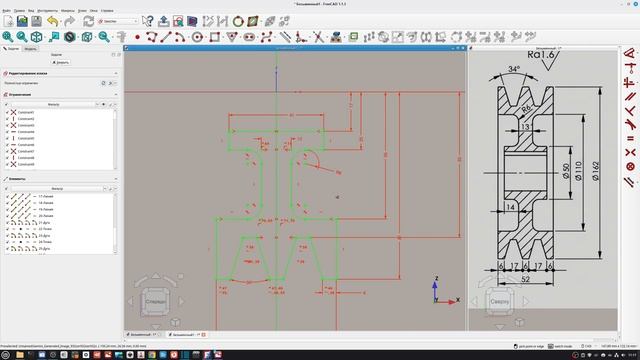Select the Constraint2 row text

pos(26,119)
